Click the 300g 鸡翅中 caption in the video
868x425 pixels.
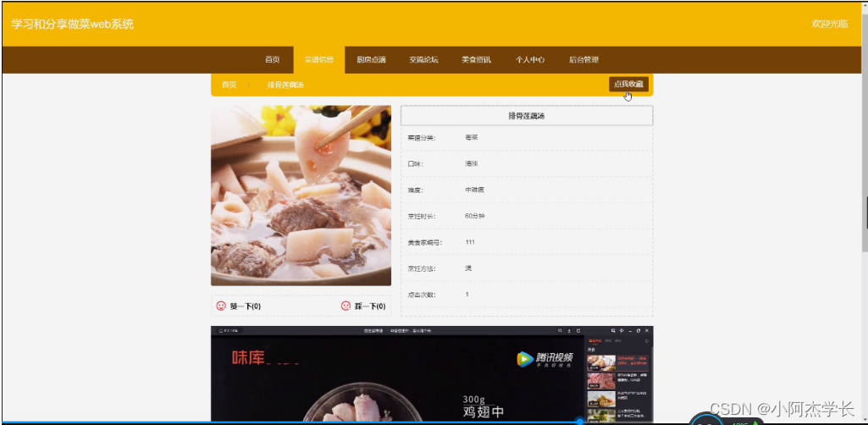484,406
